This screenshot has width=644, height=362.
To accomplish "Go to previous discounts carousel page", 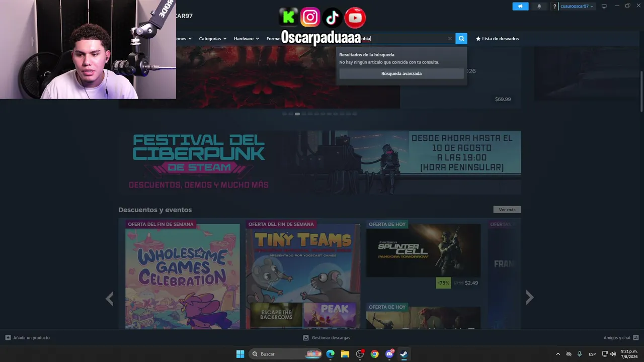I will [109, 298].
